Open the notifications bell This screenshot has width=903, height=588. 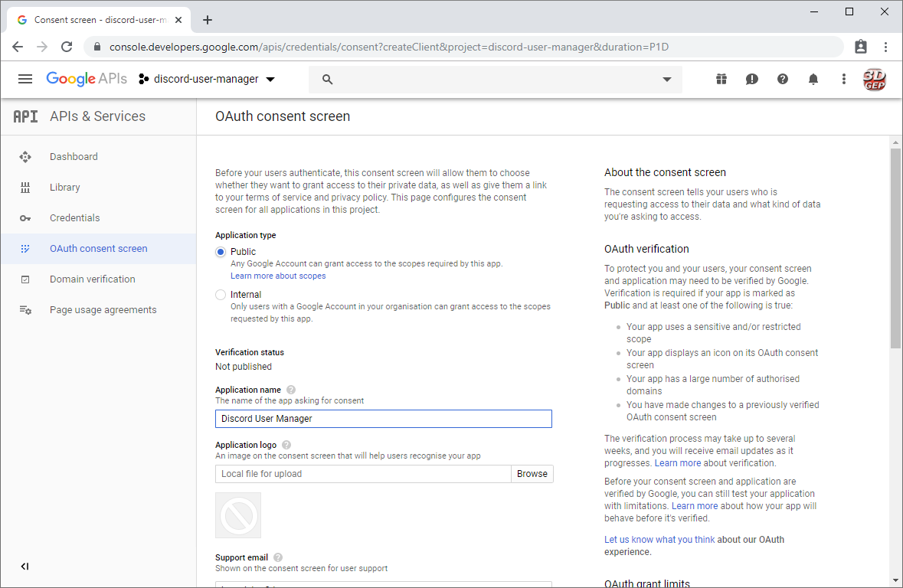point(813,79)
